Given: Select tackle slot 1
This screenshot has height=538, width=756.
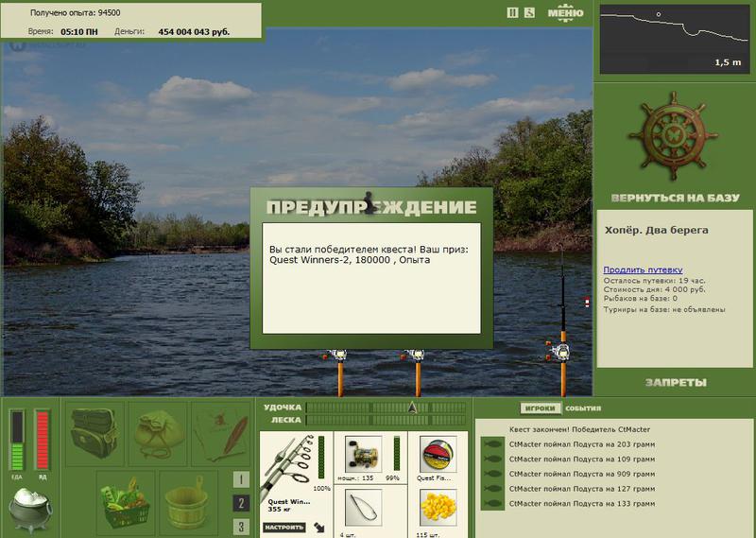Looking at the screenshot, I should (241, 479).
